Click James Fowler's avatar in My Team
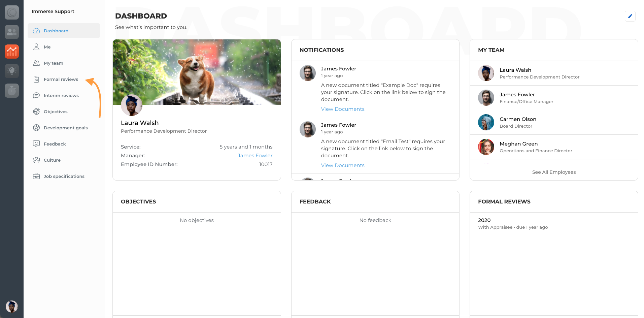The width and height of the screenshot is (644, 318). (486, 98)
